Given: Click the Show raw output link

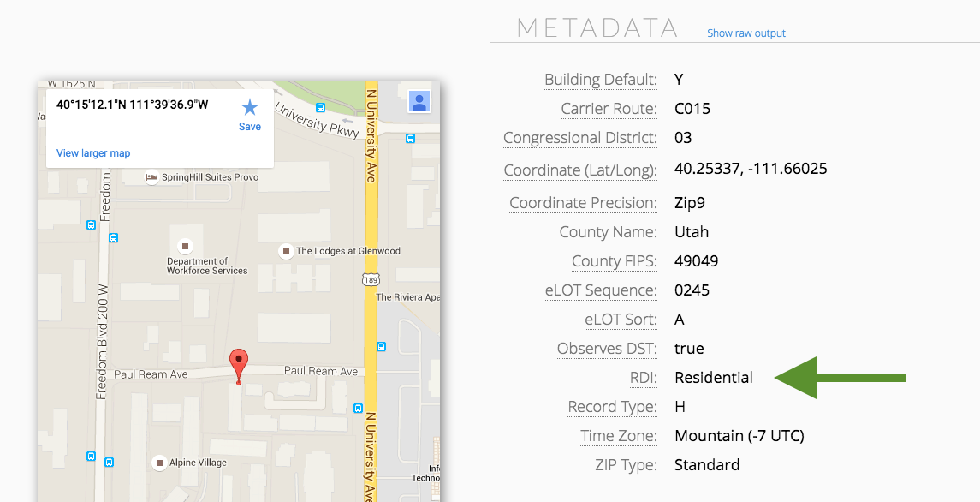Looking at the screenshot, I should (745, 33).
